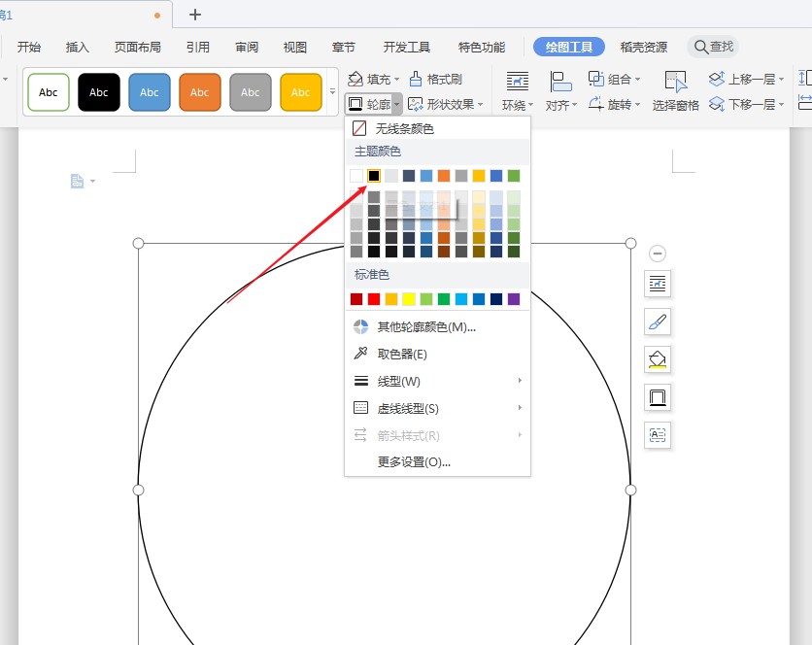
Task: Open the 组合 group tool
Action: [610, 80]
